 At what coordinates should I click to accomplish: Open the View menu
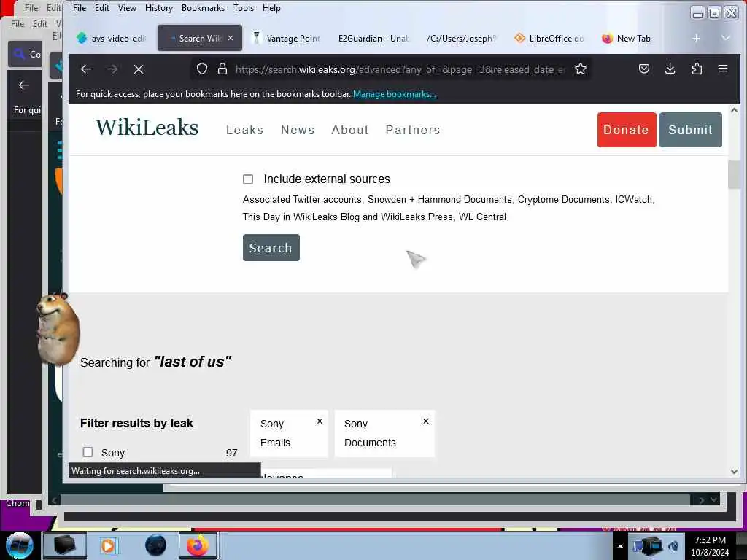(127, 8)
